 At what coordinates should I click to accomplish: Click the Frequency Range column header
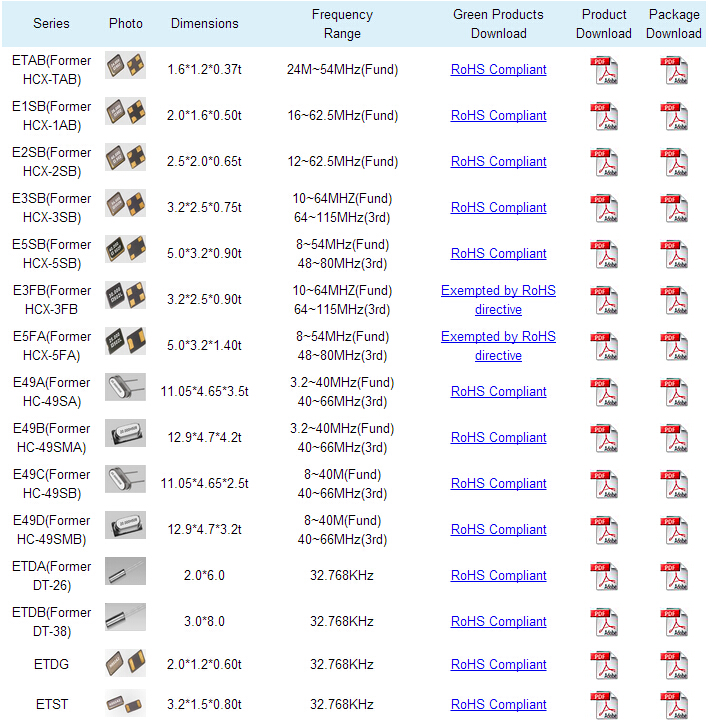342,24
